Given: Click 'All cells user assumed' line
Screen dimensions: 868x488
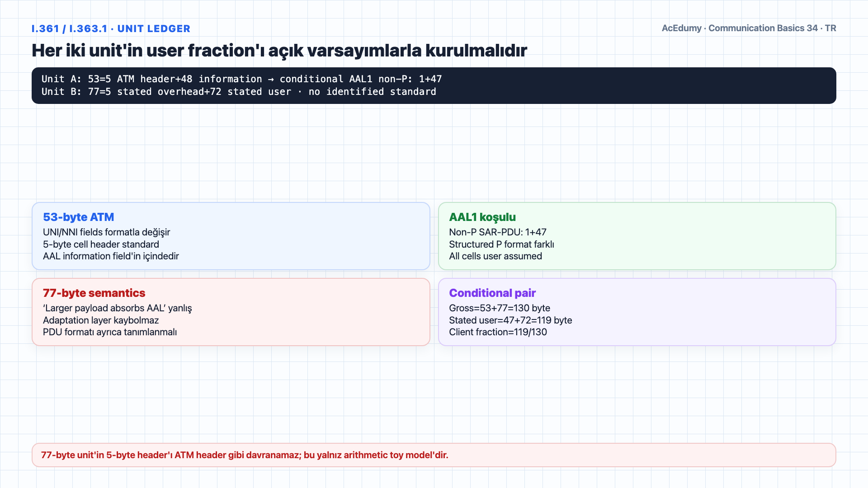Looking at the screenshot, I should [x=495, y=256].
